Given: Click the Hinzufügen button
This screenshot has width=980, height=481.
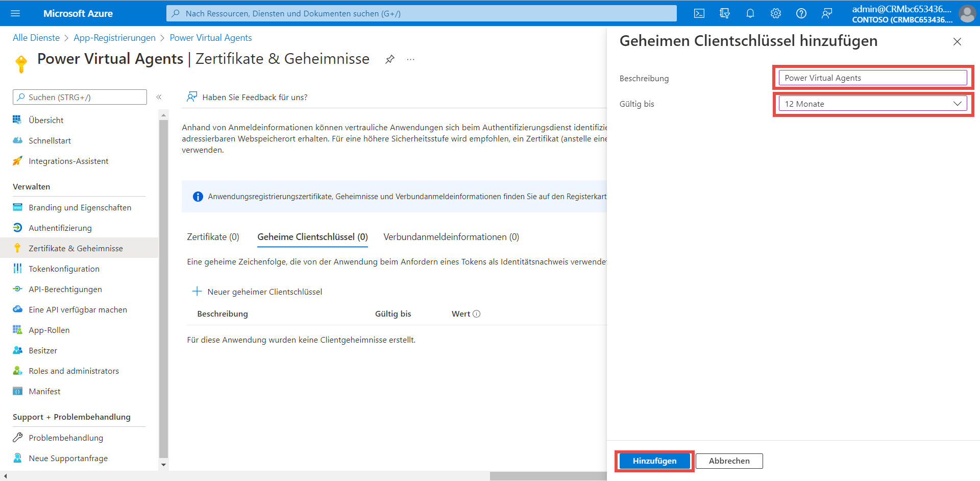Looking at the screenshot, I should tap(654, 461).
